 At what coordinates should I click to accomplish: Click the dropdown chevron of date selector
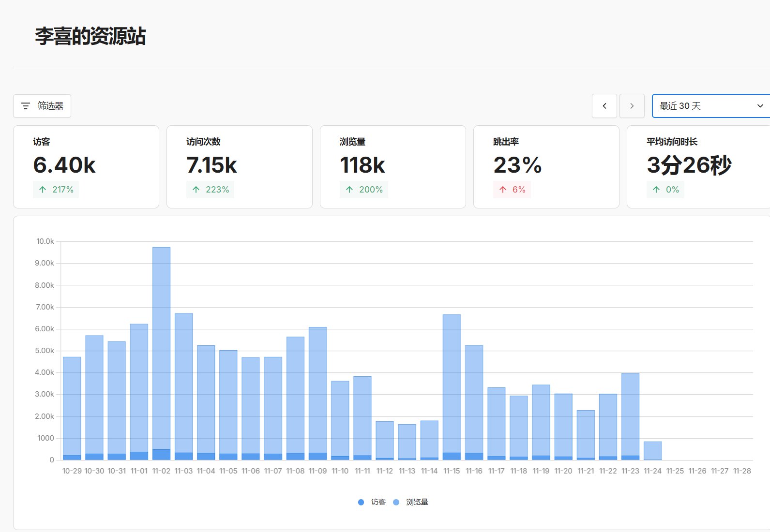(x=760, y=106)
